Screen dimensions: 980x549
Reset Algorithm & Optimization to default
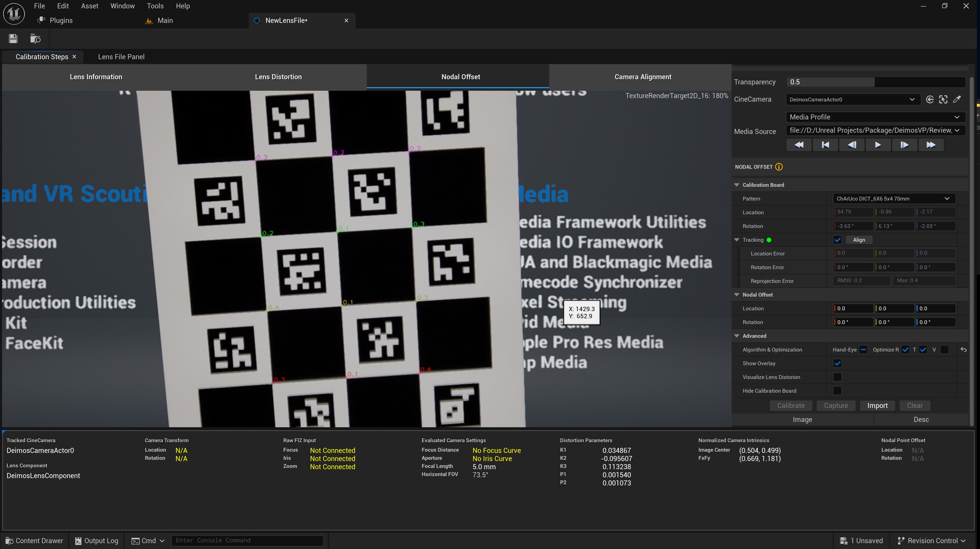click(964, 350)
